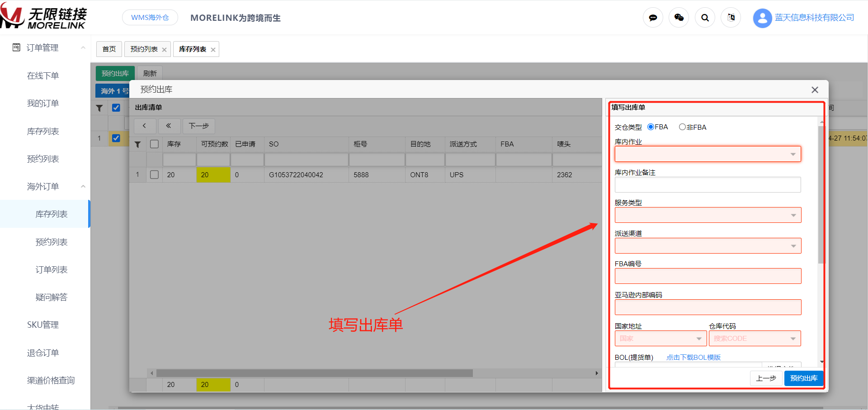The image size is (868, 410).
Task: Open 在线下单 in sidebar
Action: (43, 75)
